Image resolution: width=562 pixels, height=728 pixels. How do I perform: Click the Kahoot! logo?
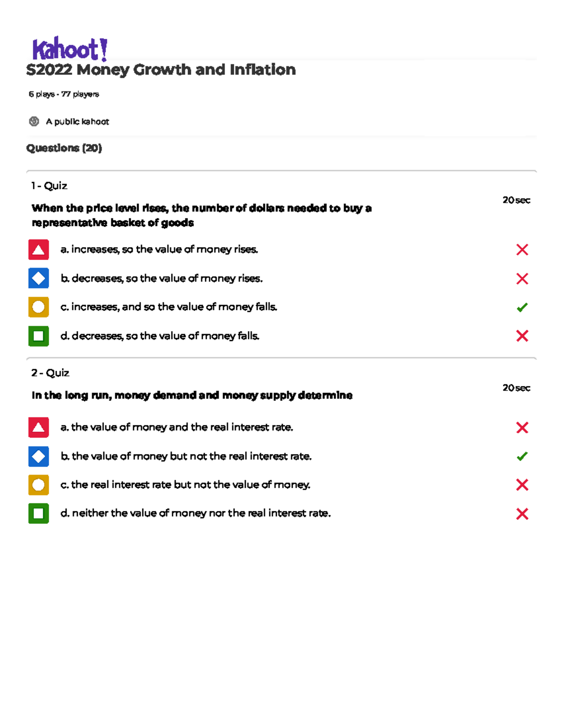pos(70,49)
